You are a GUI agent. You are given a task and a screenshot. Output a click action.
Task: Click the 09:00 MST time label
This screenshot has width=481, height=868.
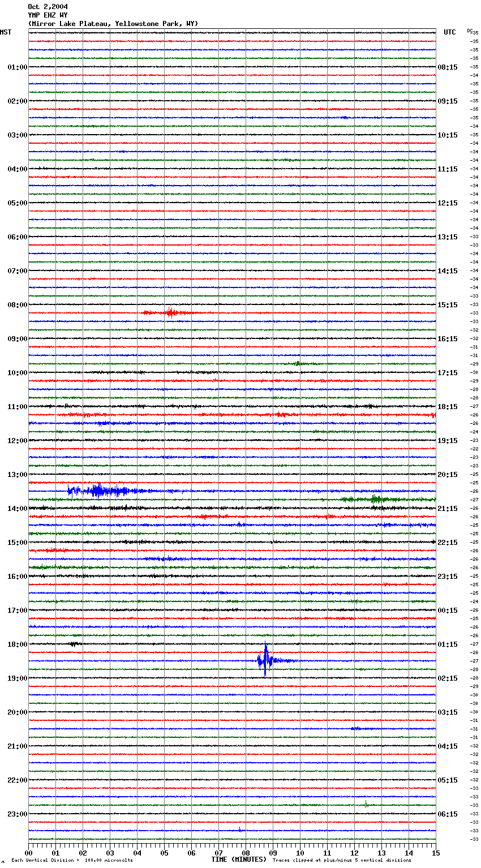(17, 339)
